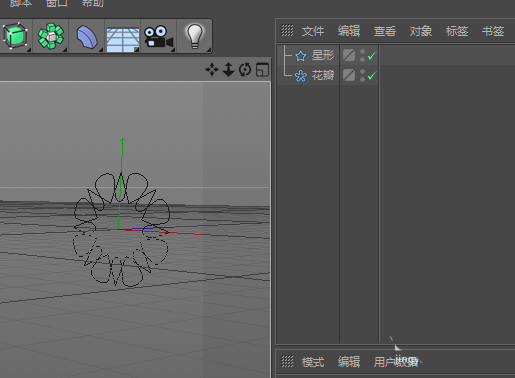515x378 pixels.
Task: Expand the Bend deformer flyout arrow
Action: (x=101, y=50)
